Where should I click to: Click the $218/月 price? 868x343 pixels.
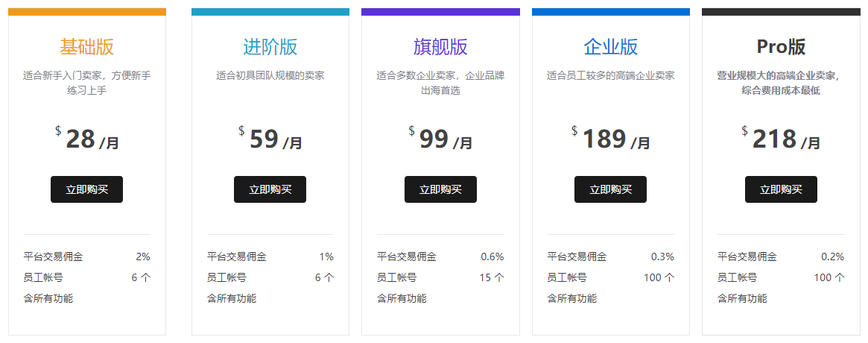point(781,139)
